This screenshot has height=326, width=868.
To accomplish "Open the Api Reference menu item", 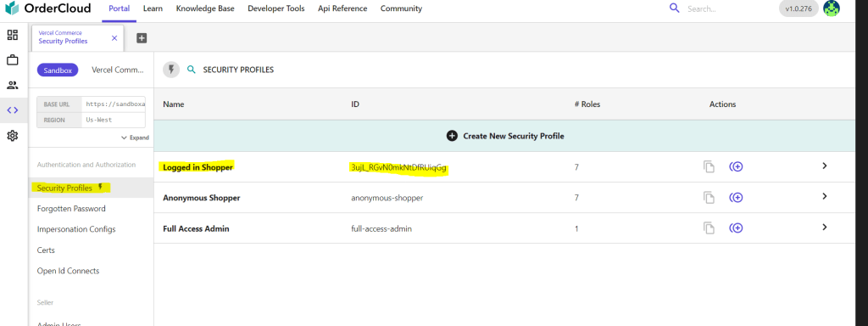I will click(342, 8).
